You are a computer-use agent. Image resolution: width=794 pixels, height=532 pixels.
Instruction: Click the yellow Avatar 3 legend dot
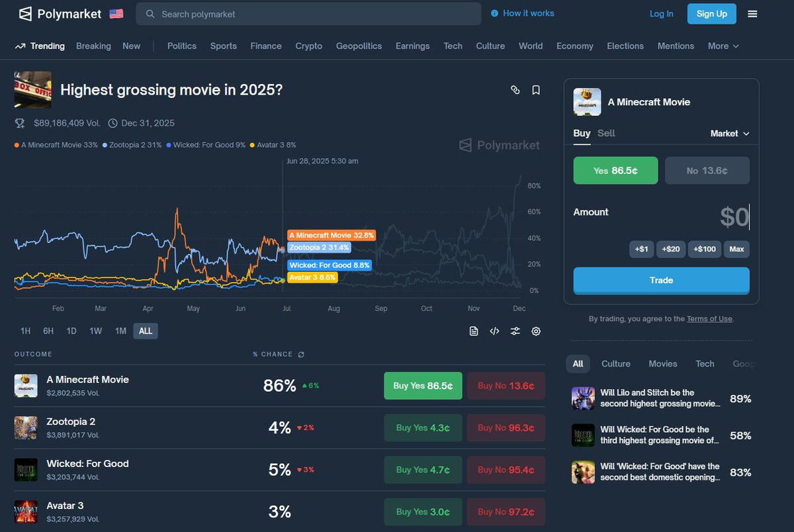point(252,145)
